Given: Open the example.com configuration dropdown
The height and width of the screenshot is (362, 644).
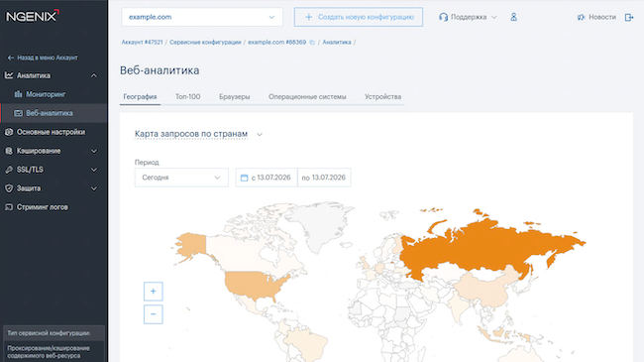Looking at the screenshot, I should tap(202, 17).
